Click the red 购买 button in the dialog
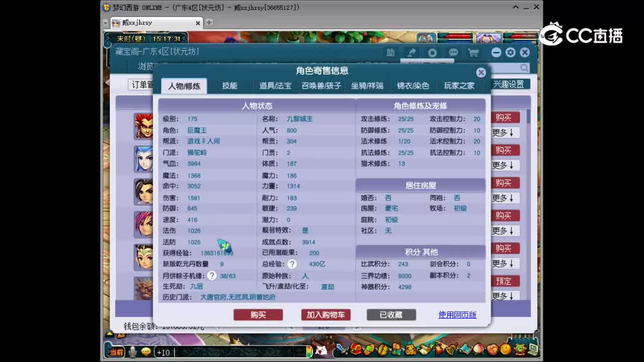 click(x=258, y=315)
